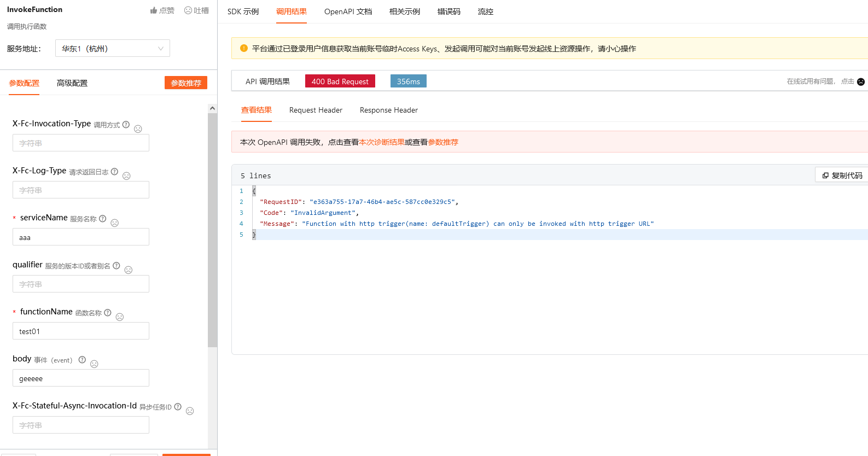This screenshot has width=868, height=456.
Task: Open the 服务地址 region dropdown
Action: [x=113, y=48]
